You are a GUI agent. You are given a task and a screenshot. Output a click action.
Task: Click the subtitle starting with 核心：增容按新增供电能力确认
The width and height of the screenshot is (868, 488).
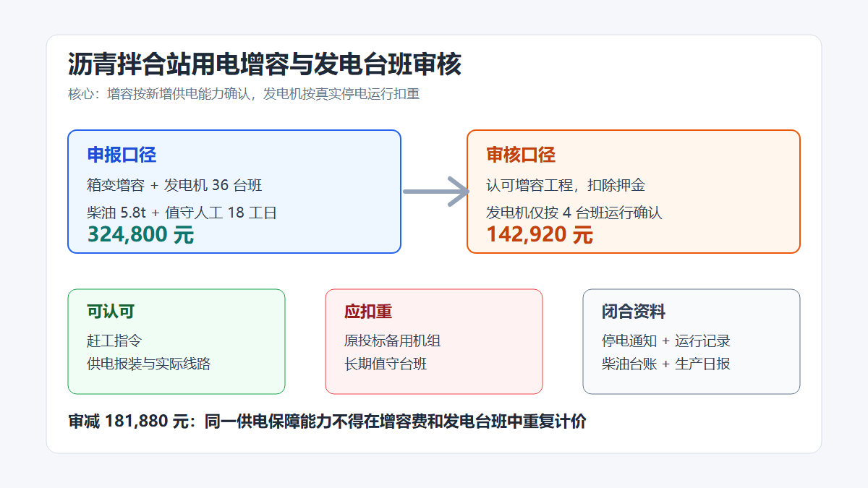(x=244, y=94)
